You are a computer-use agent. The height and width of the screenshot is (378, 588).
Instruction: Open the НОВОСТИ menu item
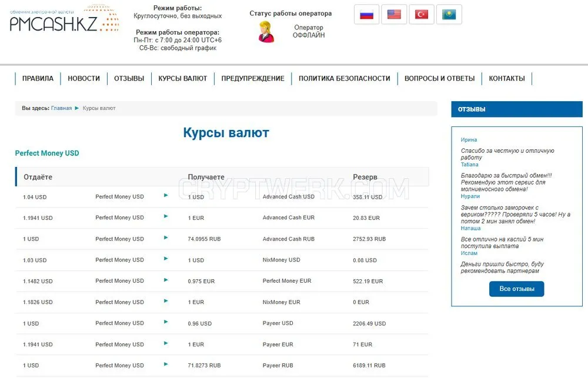83,78
